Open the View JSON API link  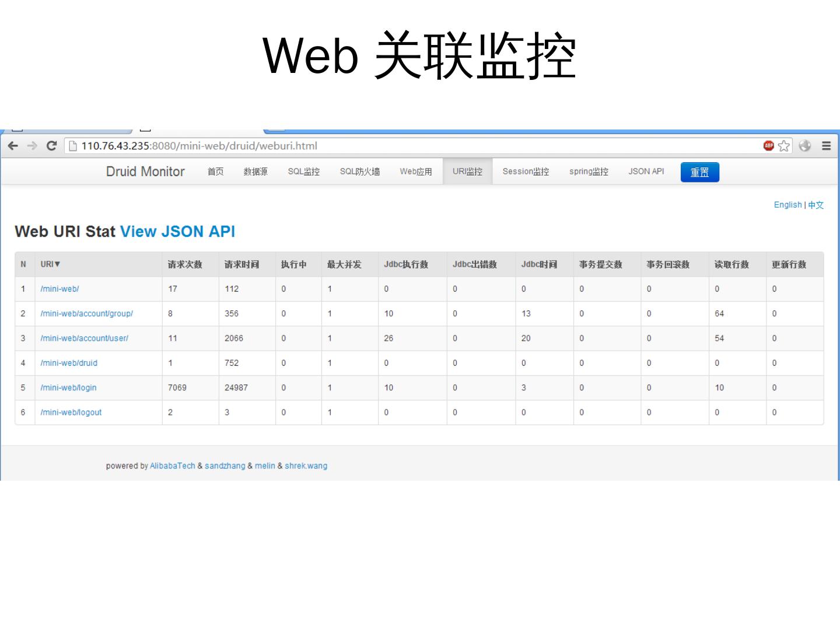(x=177, y=232)
